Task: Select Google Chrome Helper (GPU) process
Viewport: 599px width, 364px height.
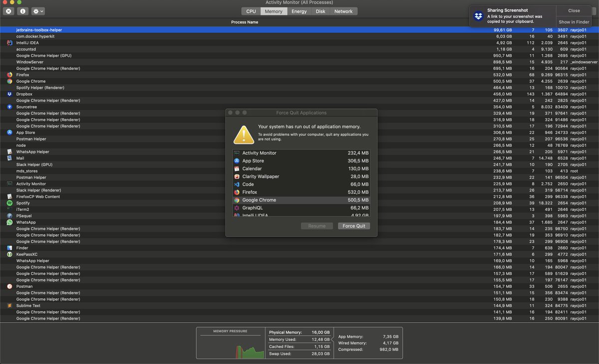Action: click(299, 56)
